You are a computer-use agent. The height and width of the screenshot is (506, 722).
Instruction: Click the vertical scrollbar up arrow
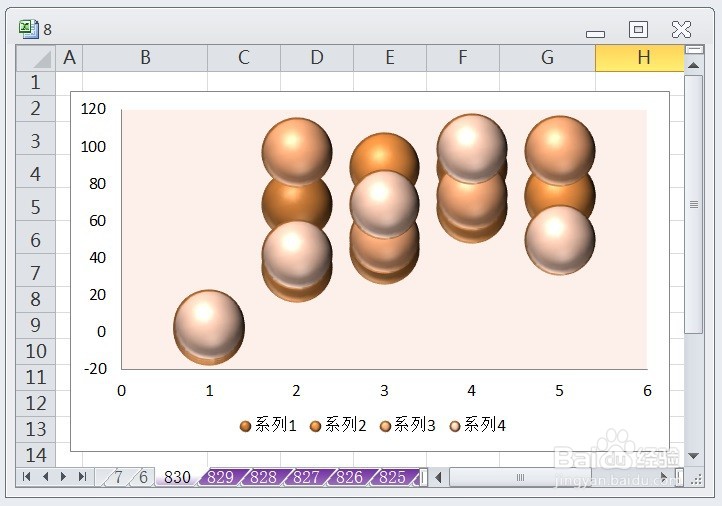pyautogui.click(x=693, y=65)
